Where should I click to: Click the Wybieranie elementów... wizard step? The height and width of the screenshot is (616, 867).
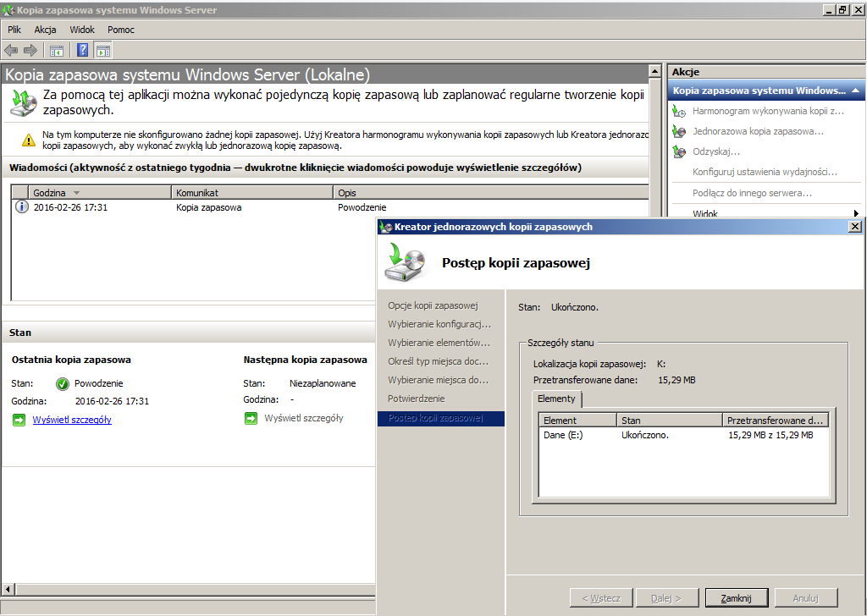point(439,343)
